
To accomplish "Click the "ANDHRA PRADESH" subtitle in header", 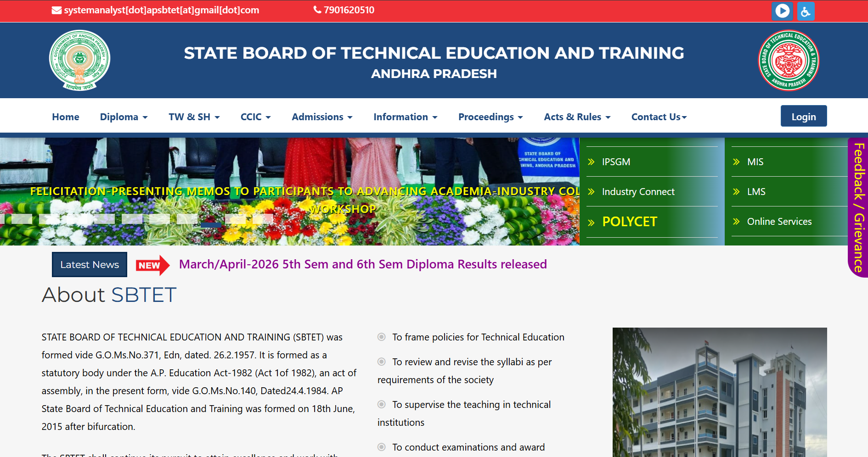I will [x=434, y=74].
